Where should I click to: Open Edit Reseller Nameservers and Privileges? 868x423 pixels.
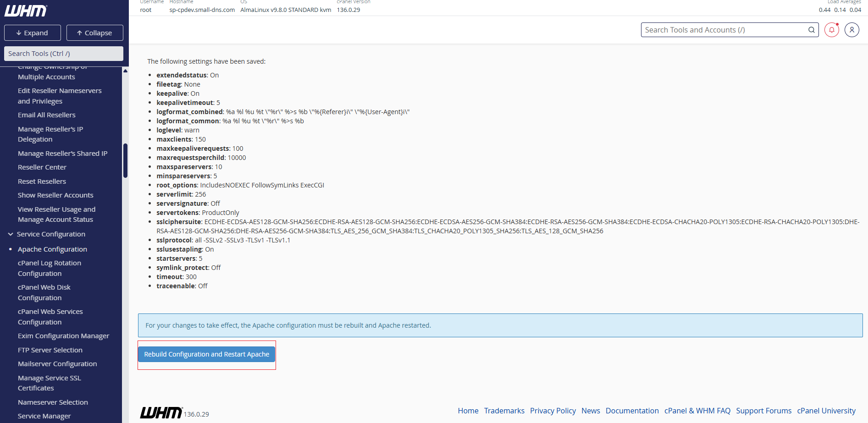[x=60, y=96]
